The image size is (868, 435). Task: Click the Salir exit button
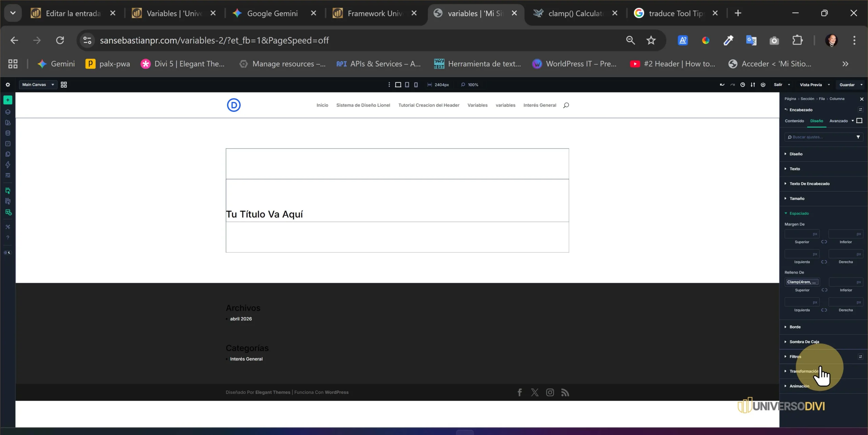pos(778,85)
